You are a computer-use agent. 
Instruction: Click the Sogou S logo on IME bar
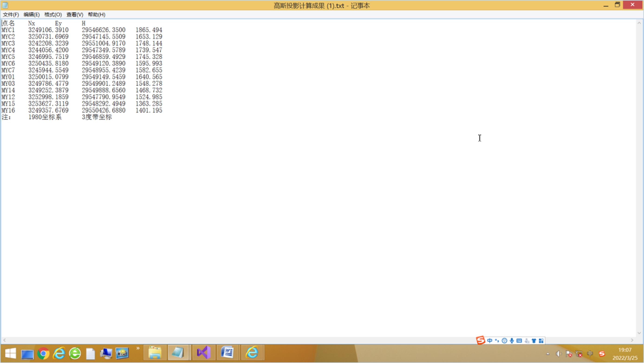coord(481,340)
